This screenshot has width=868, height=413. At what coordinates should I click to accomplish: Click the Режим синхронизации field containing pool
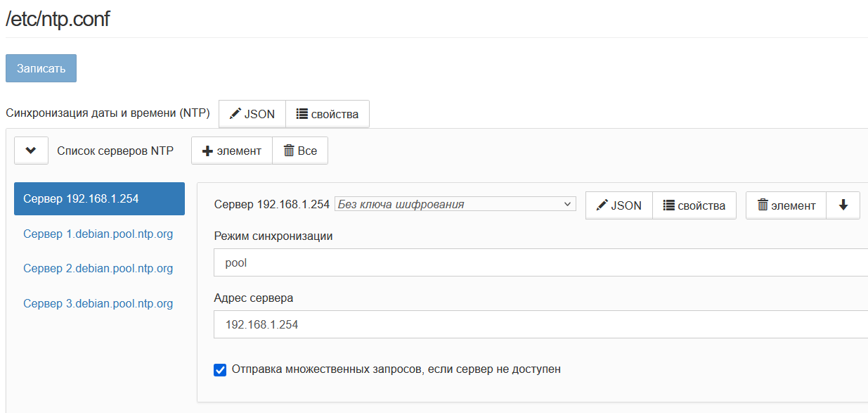click(x=540, y=263)
